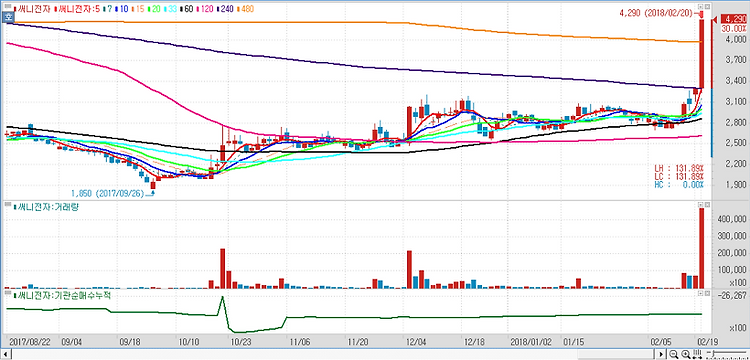Click the 4,290 (2018/02/20) high label
Screen dimensions: 750x360
(x=656, y=14)
